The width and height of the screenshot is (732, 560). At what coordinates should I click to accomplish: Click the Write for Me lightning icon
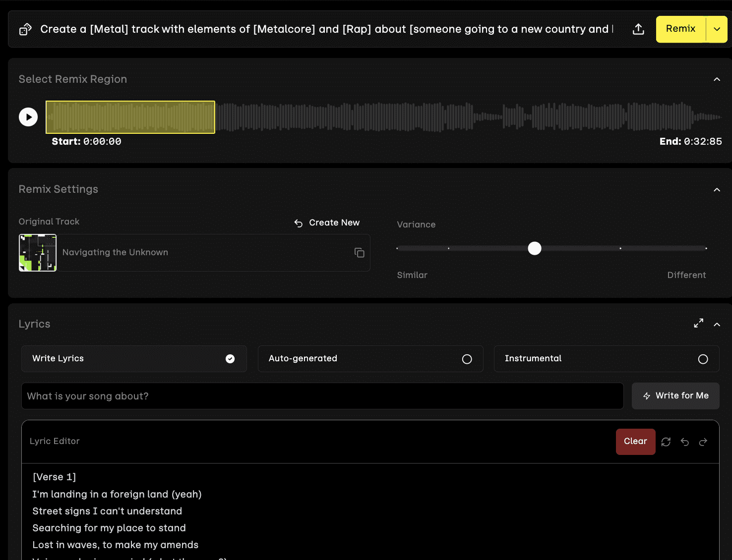(647, 395)
